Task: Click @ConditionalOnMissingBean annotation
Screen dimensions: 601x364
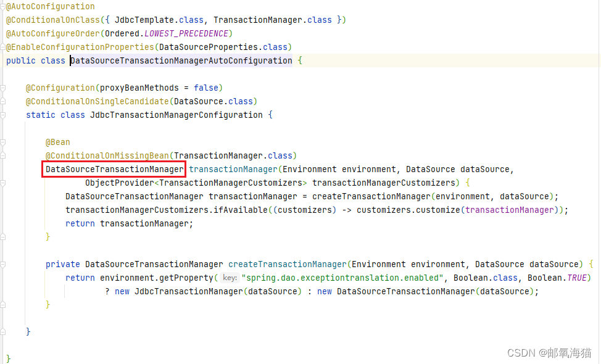Action: click(x=107, y=155)
